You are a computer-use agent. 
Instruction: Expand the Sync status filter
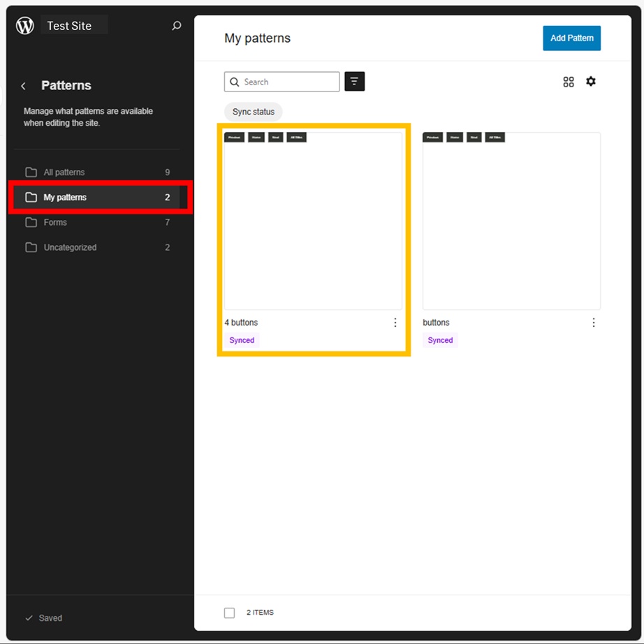pos(254,112)
